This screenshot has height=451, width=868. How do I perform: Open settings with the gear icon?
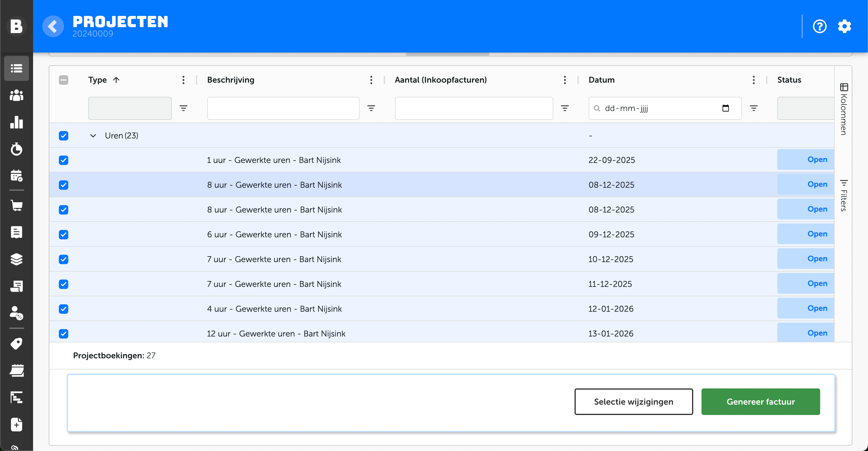click(x=844, y=26)
